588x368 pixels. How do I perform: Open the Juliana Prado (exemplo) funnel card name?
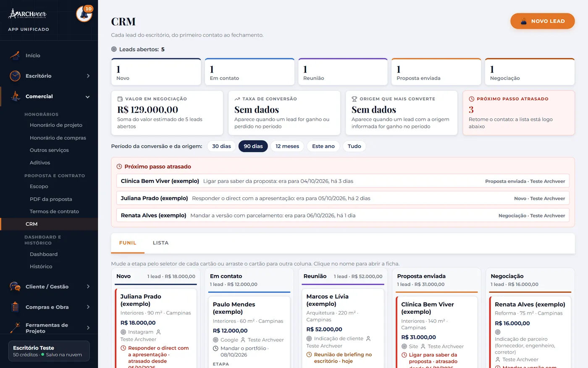click(141, 300)
